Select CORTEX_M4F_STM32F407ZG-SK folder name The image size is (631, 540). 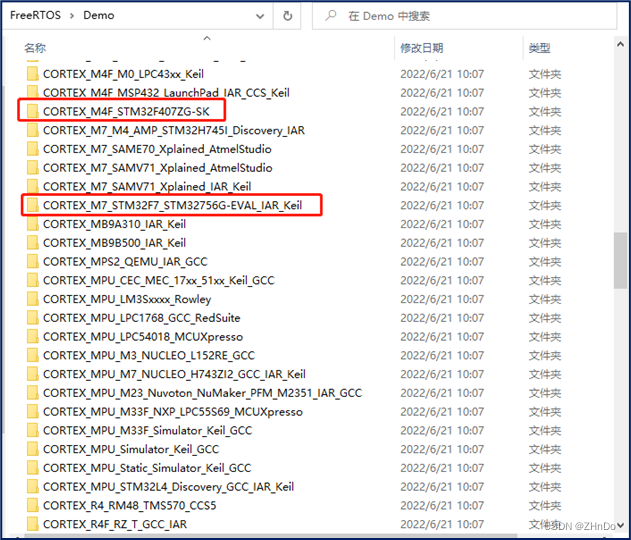click(x=126, y=111)
